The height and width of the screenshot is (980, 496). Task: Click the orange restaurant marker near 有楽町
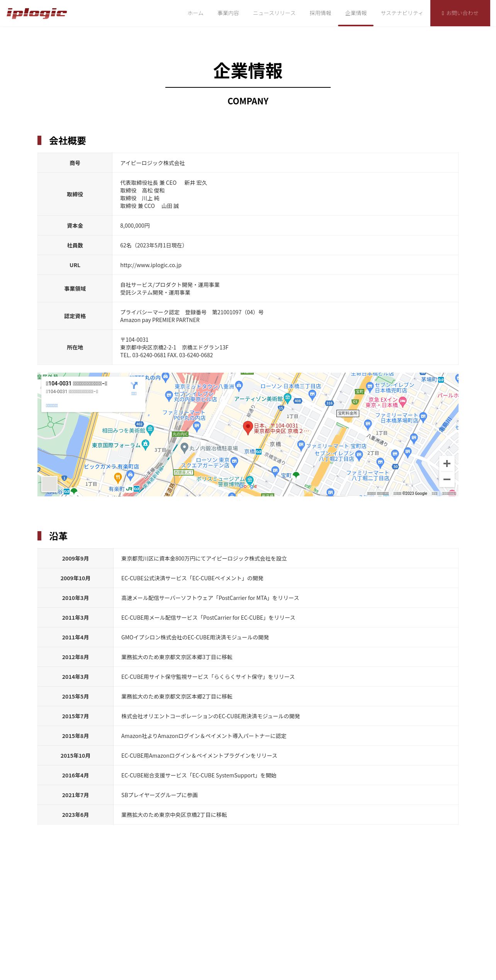point(118,478)
